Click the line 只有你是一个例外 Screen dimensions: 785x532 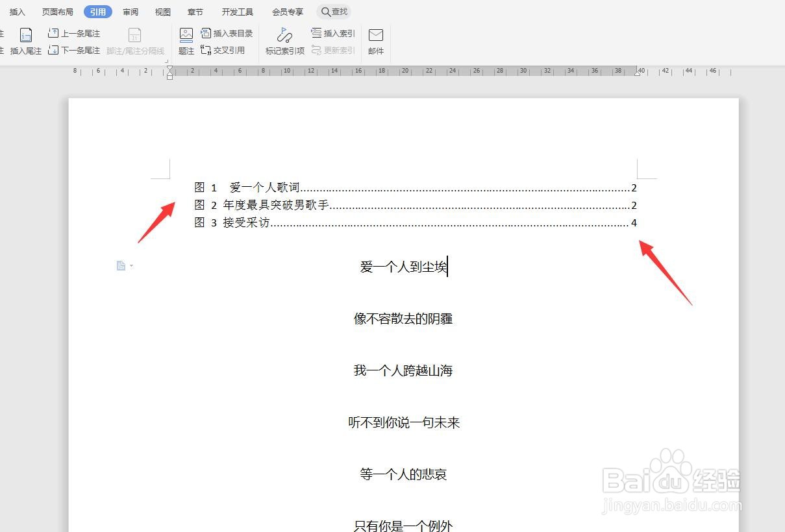(x=403, y=525)
